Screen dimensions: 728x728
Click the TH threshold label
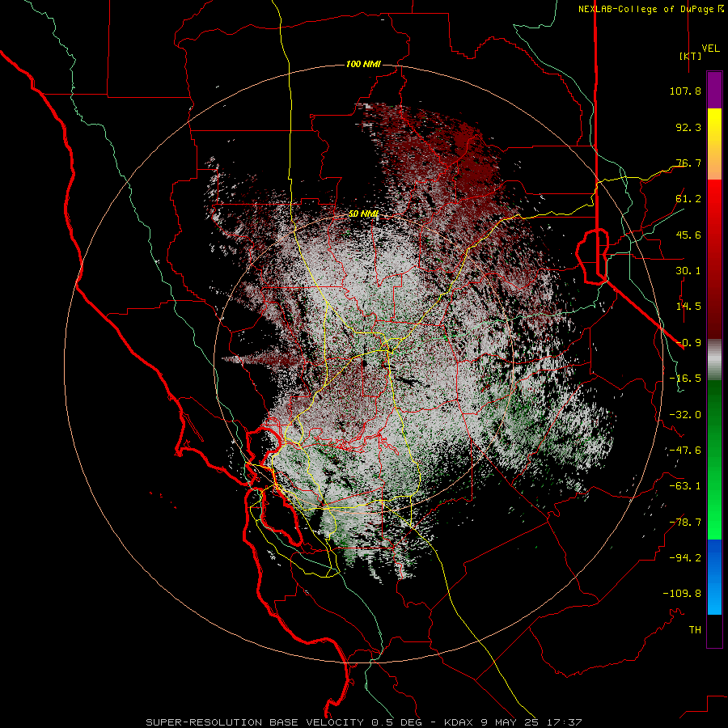coord(695,630)
